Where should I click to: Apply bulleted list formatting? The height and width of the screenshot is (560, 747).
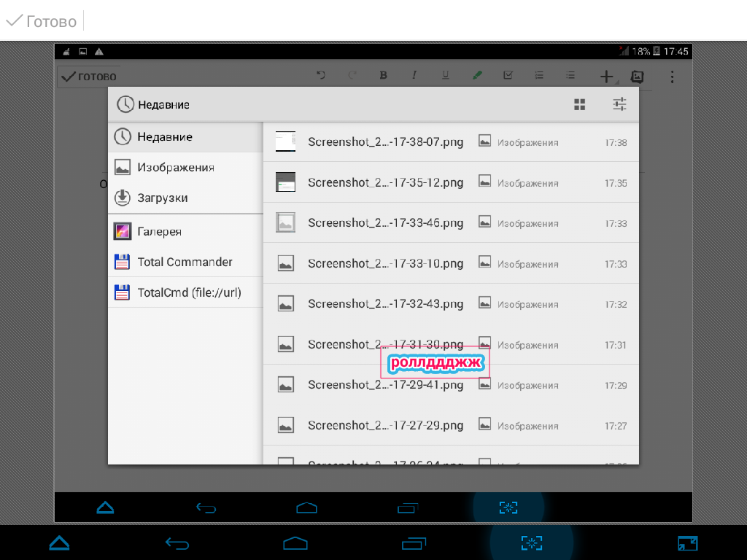pos(570,75)
